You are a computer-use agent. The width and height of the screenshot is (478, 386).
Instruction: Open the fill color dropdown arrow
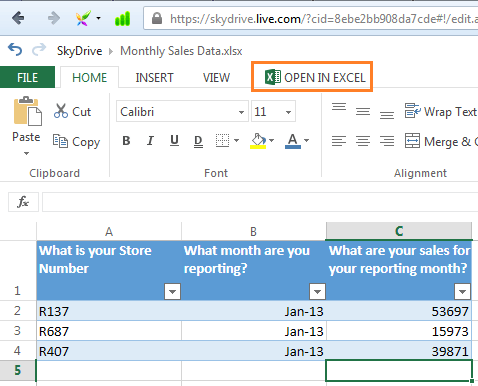(271, 141)
